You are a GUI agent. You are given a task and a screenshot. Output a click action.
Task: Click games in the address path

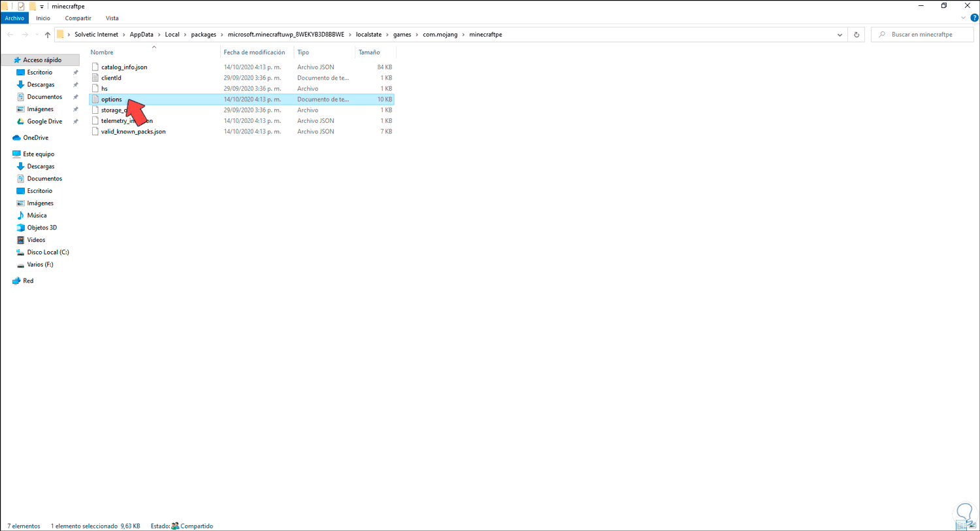pos(402,34)
